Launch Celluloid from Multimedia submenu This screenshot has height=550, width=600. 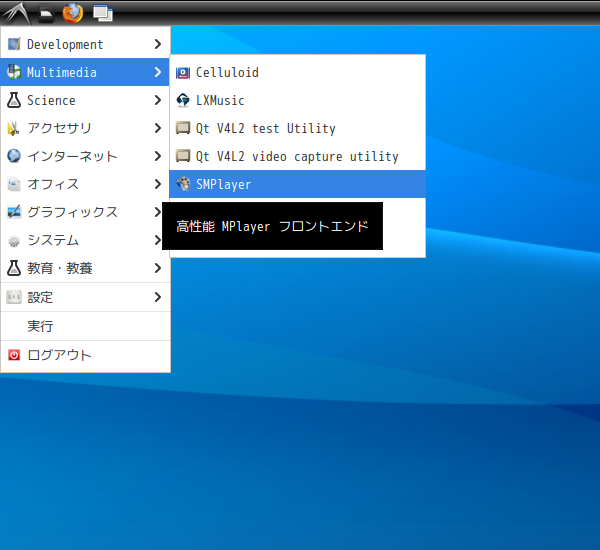pyautogui.click(x=297, y=72)
